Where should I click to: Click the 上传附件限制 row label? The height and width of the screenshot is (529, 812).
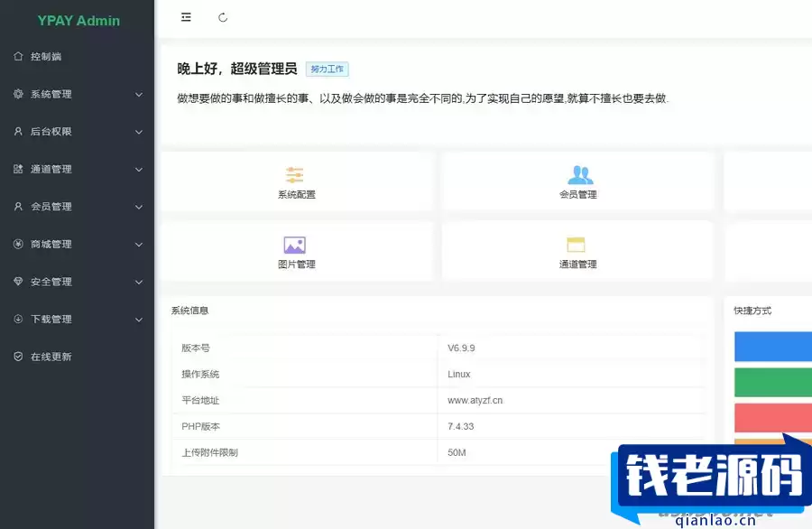point(209,453)
